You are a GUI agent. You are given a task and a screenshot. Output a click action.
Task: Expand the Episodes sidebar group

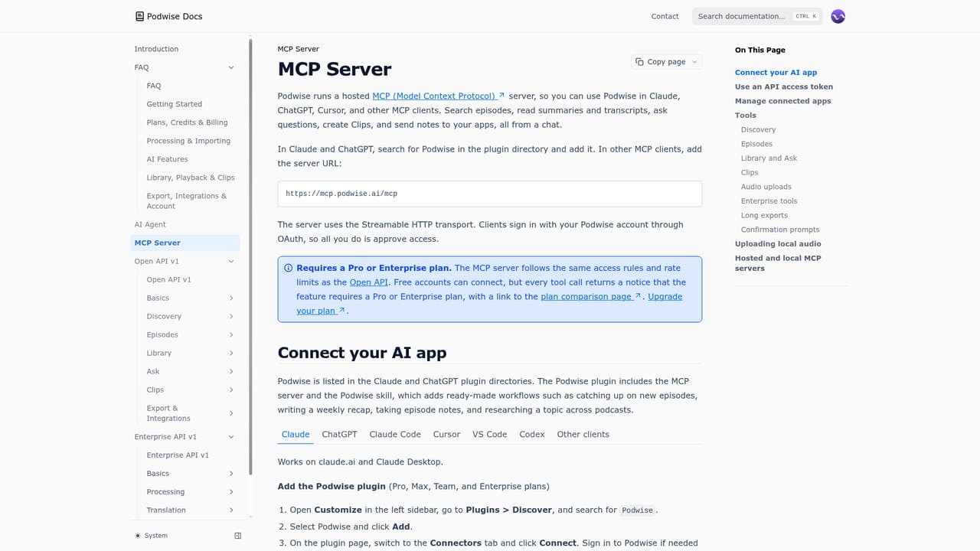pyautogui.click(x=231, y=334)
